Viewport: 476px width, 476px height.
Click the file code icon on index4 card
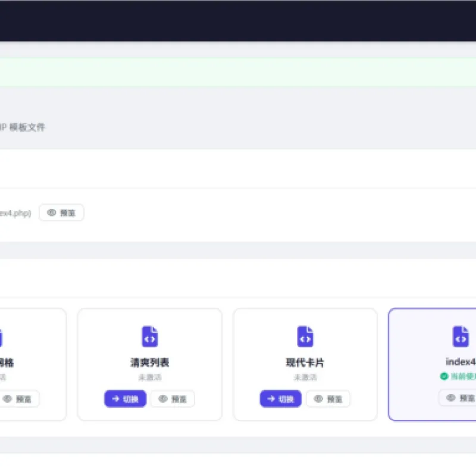click(x=461, y=336)
